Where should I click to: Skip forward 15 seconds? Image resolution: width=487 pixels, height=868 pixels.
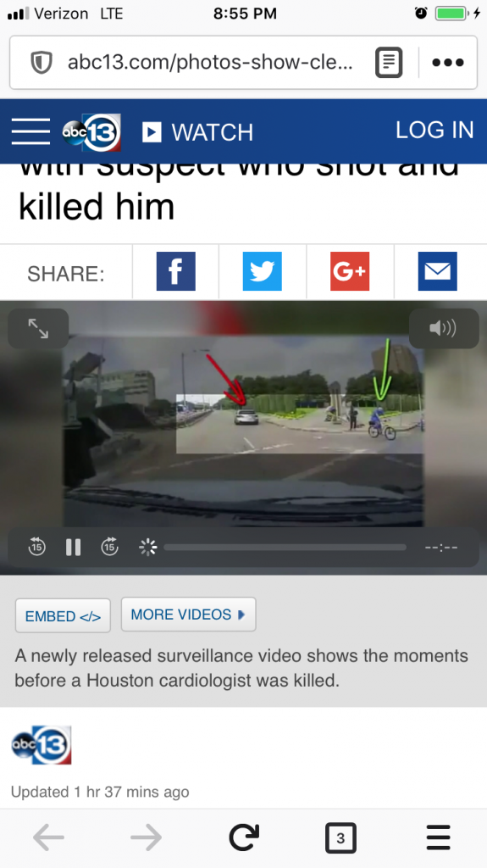(109, 547)
